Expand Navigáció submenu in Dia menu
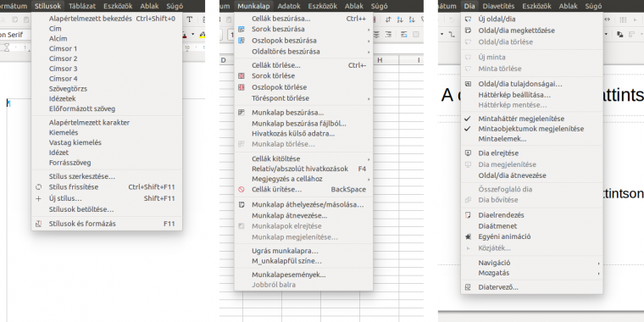 [598, 264]
